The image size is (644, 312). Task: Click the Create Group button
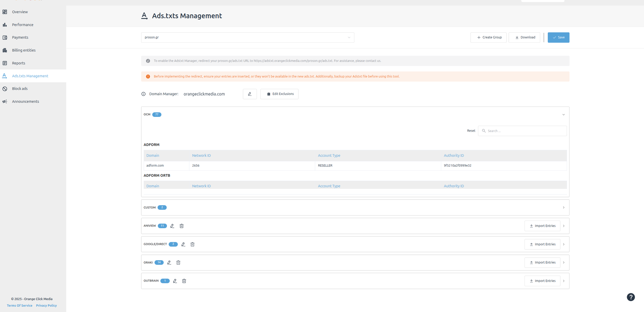tap(488, 37)
